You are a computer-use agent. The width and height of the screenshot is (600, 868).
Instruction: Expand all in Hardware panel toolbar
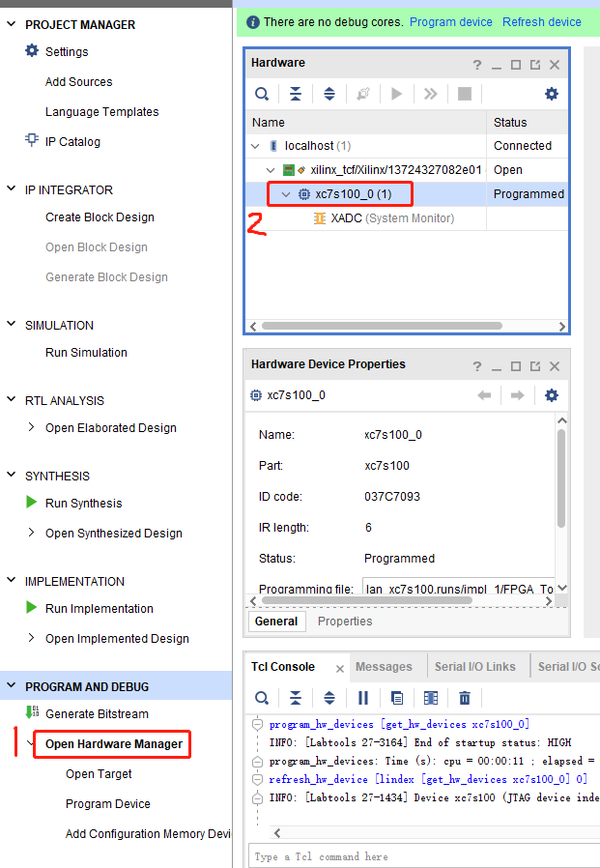[329, 94]
